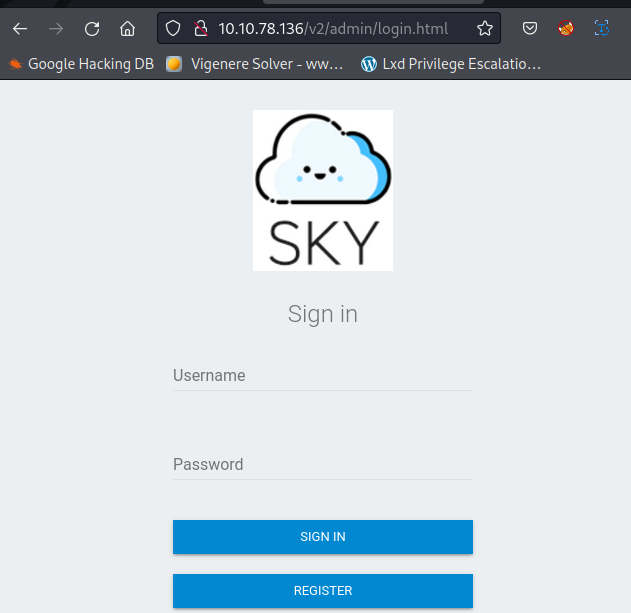This screenshot has width=631, height=613.
Task: Click the forward navigation arrow
Action: (x=56, y=29)
